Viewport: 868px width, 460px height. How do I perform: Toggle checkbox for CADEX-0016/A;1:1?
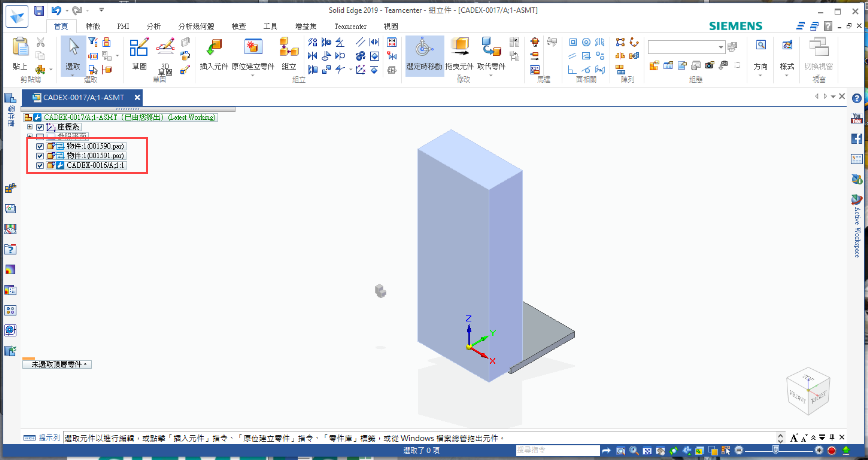coord(40,165)
